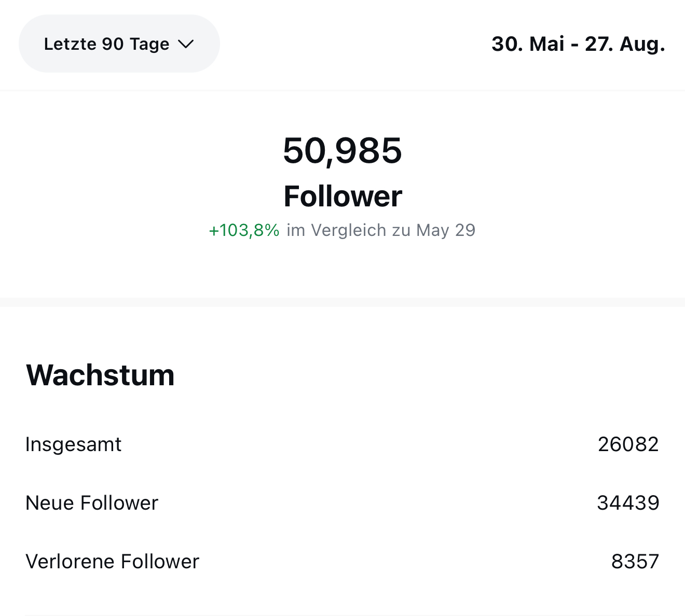685x616 pixels.
Task: Click the 50,985 follower count
Action: [342, 151]
